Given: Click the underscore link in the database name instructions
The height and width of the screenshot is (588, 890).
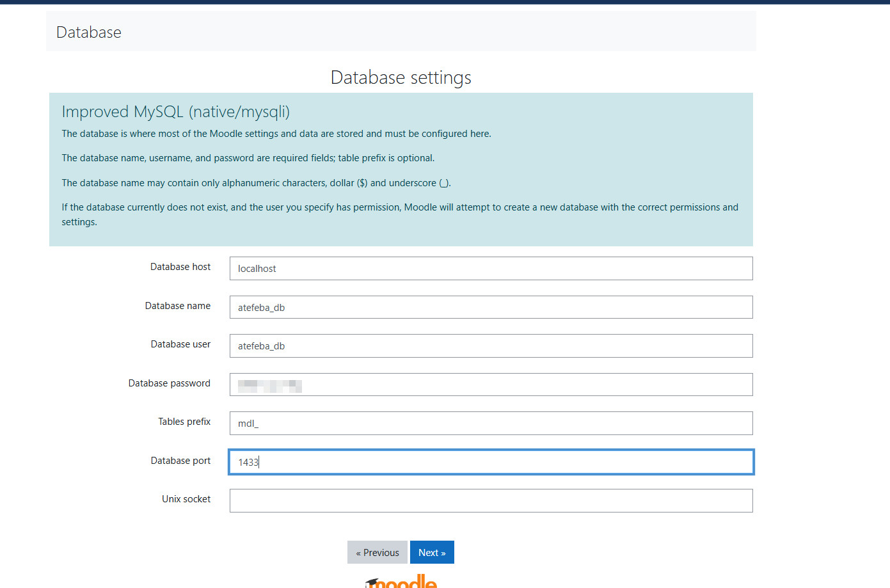Looking at the screenshot, I should (x=444, y=182).
